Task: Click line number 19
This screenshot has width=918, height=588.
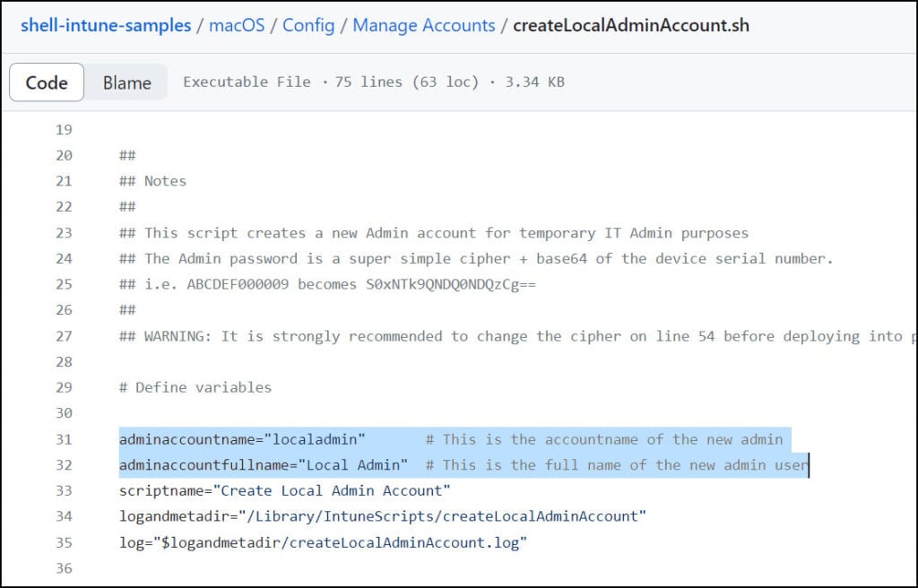Action: (x=64, y=129)
